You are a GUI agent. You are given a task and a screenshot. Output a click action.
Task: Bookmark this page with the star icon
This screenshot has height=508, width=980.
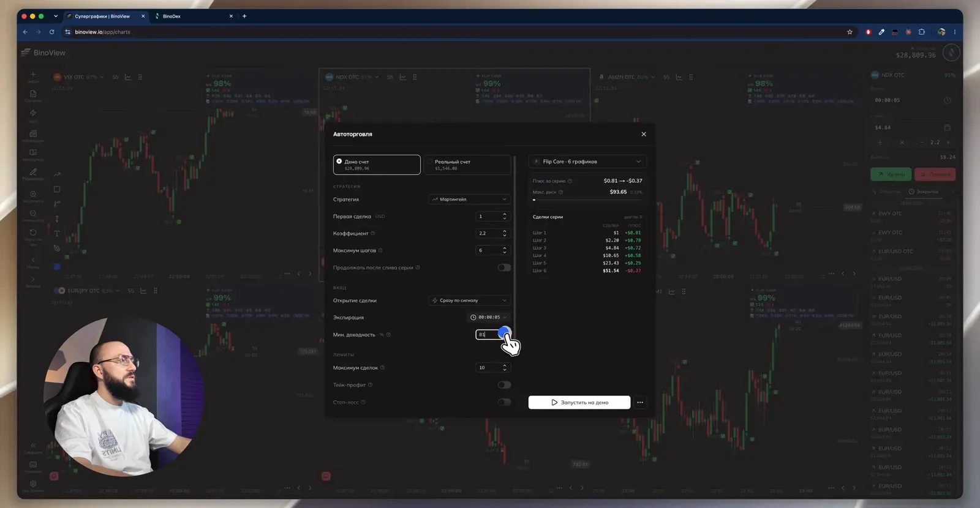click(850, 32)
